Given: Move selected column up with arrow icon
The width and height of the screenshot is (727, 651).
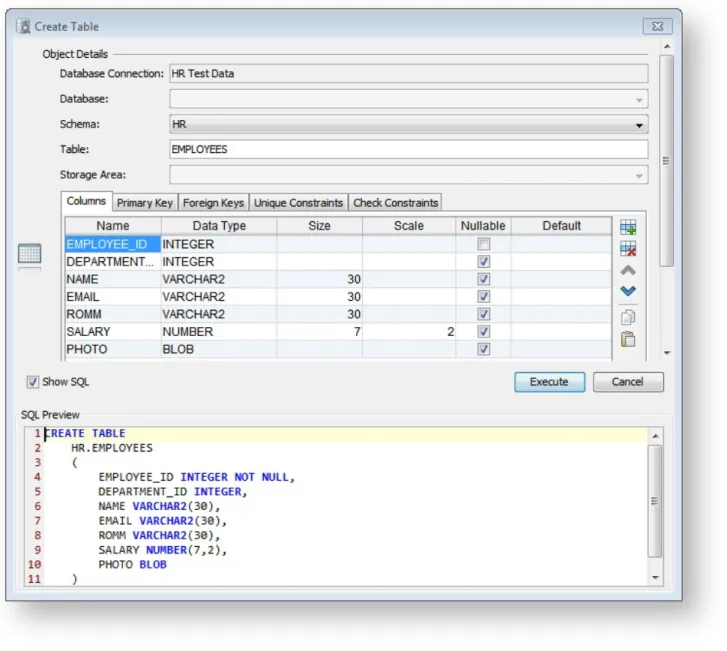Looking at the screenshot, I should (628, 270).
